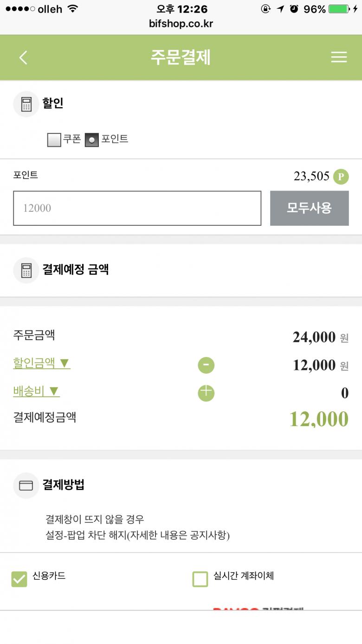Tap the 주문결제 page title
The image size is (362, 644).
[x=181, y=58]
